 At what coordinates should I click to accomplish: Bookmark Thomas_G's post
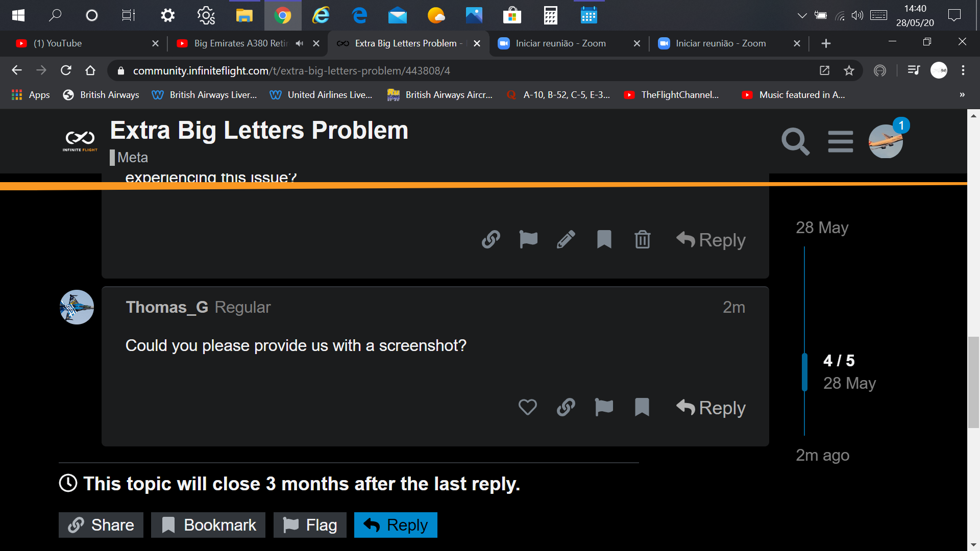tap(642, 407)
